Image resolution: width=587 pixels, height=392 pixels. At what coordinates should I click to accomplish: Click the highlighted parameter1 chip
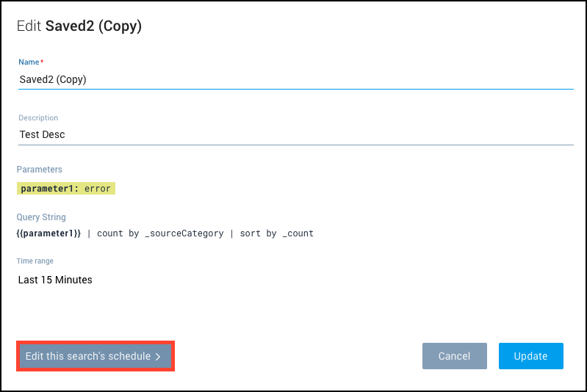(66, 189)
